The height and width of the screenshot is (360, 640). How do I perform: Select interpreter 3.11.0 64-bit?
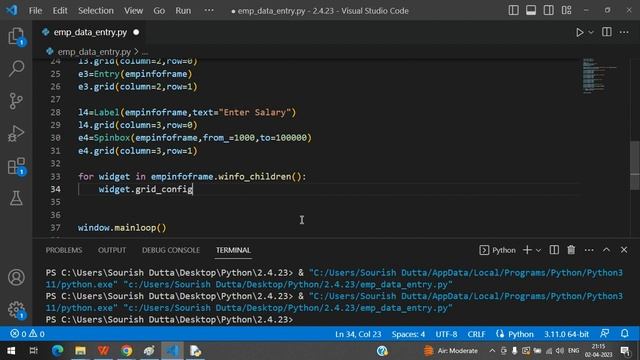[x=566, y=334]
